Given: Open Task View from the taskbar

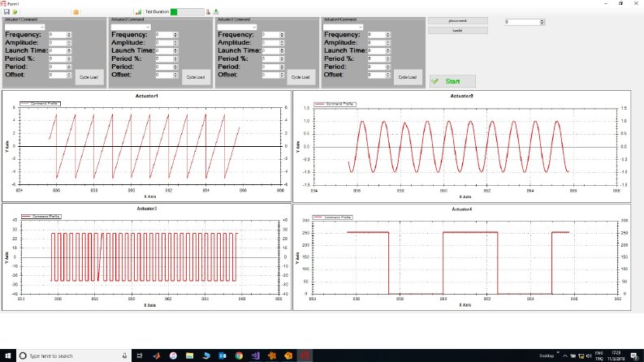Looking at the screenshot, I should pyautogui.click(x=140, y=356).
